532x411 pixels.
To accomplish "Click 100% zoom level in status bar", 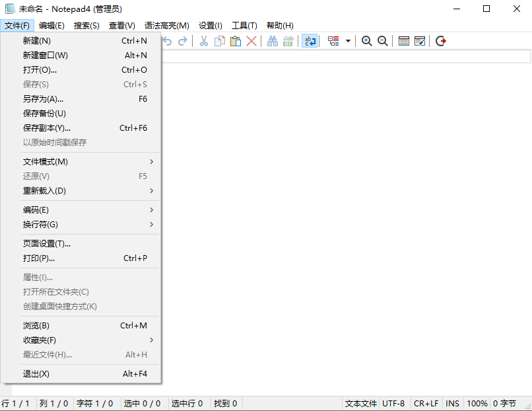I will (x=477, y=404).
